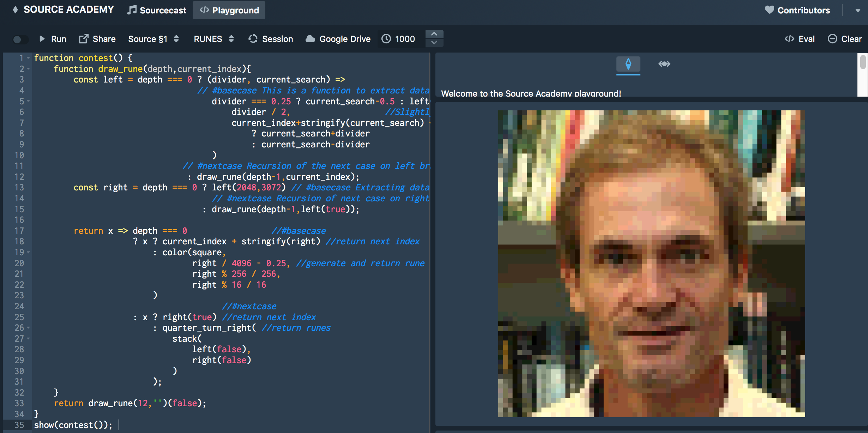The height and width of the screenshot is (433, 868).
Task: Click the Playground code brackets icon
Action: point(205,10)
